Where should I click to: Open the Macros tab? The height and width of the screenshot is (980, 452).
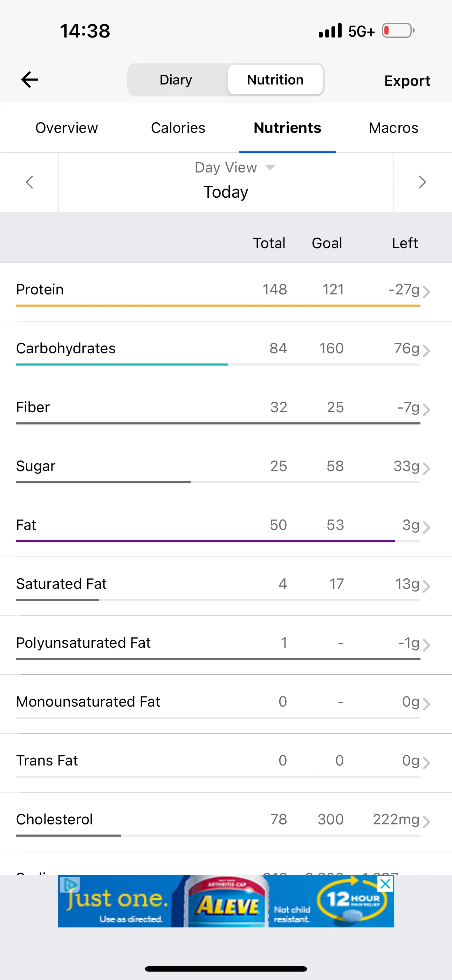tap(393, 128)
